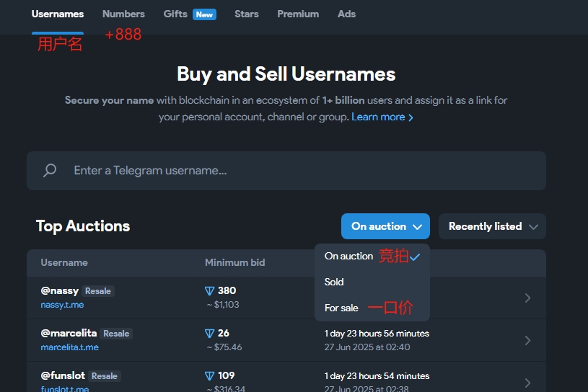Viewport: 588px width, 392px height.
Task: Open the @nassy auction row
Action: 286,298
